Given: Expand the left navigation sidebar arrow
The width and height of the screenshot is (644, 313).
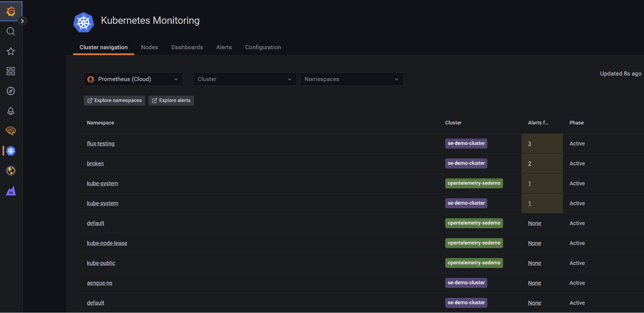Looking at the screenshot, I should pos(22,21).
